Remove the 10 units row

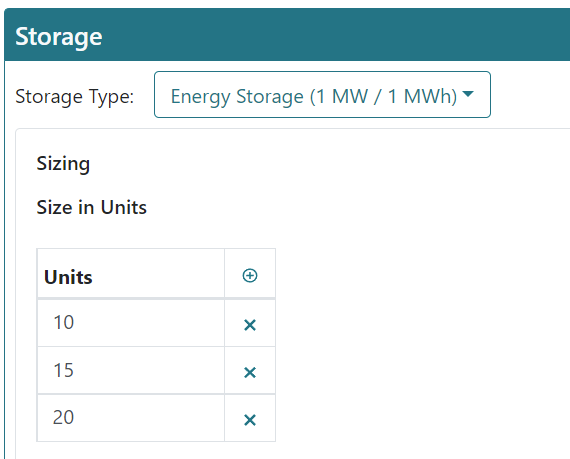(250, 325)
